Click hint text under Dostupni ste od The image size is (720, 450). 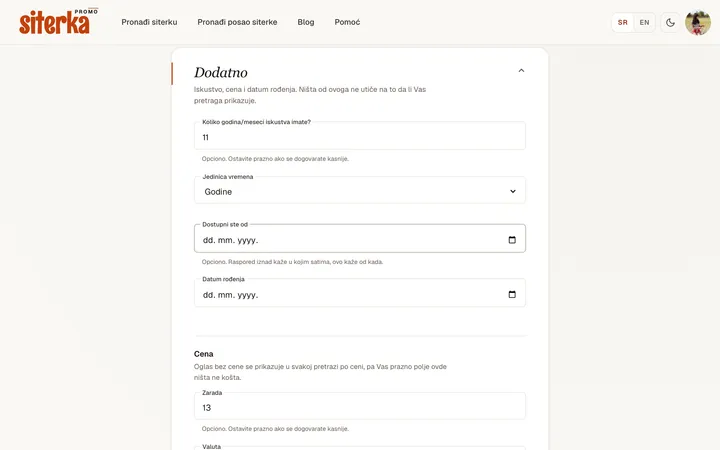click(292, 262)
